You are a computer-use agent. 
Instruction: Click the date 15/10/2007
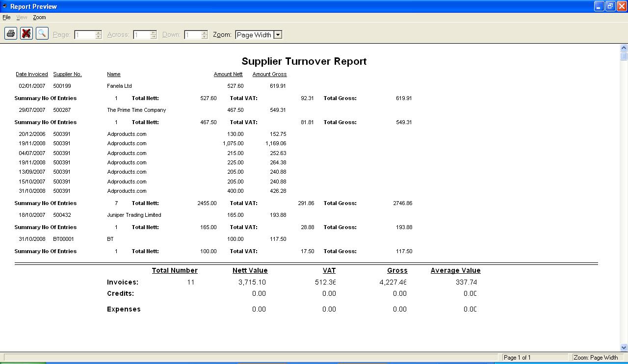(x=32, y=182)
